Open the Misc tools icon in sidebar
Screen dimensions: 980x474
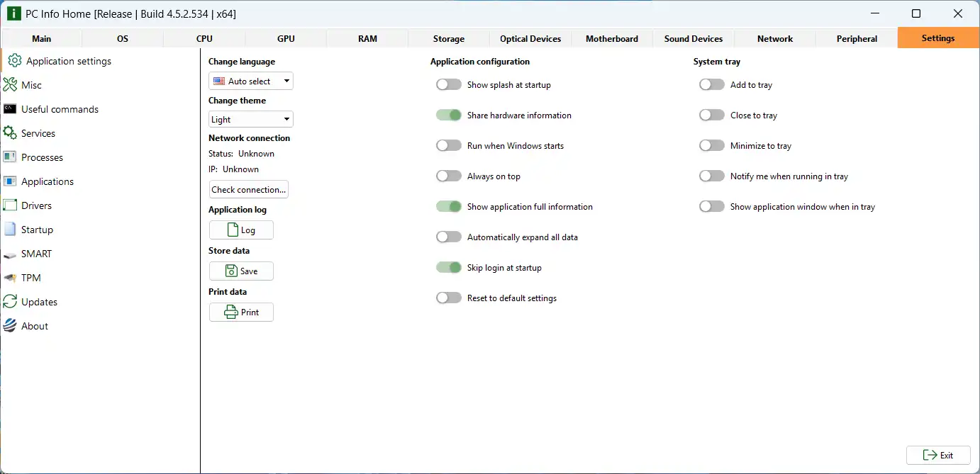click(10, 85)
